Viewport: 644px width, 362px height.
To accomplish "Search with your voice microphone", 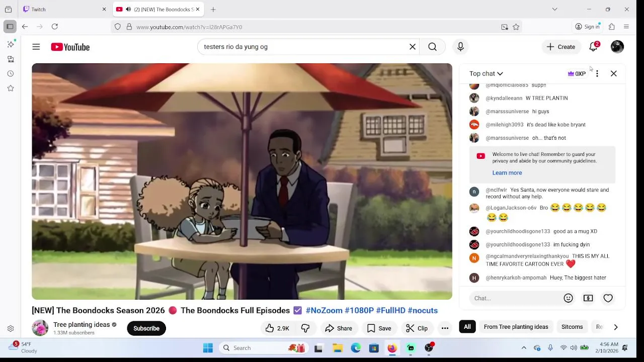I will (460, 47).
